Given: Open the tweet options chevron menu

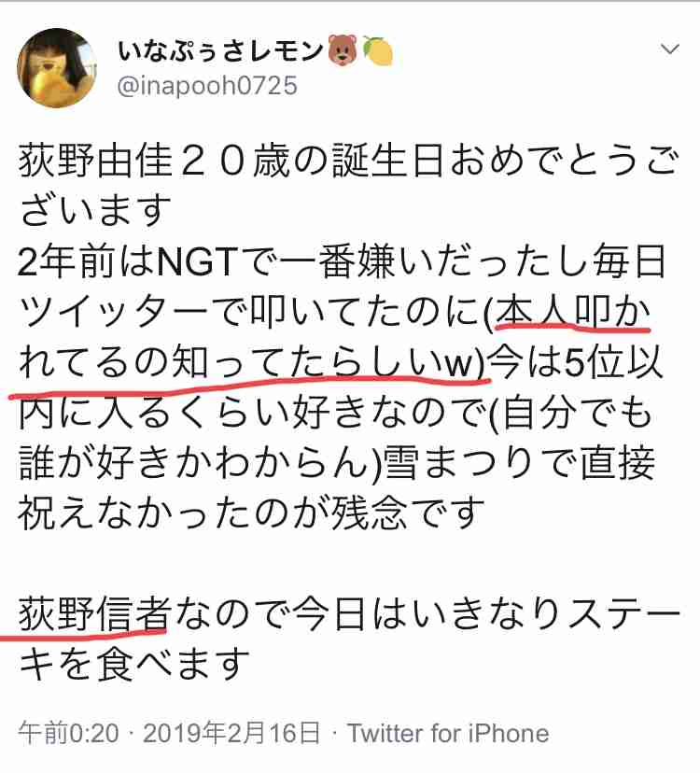Looking at the screenshot, I should [670, 49].
